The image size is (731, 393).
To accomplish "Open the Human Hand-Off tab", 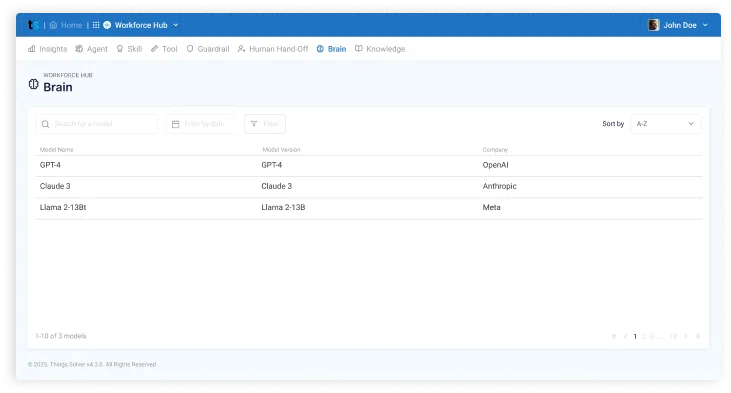I will pos(273,49).
